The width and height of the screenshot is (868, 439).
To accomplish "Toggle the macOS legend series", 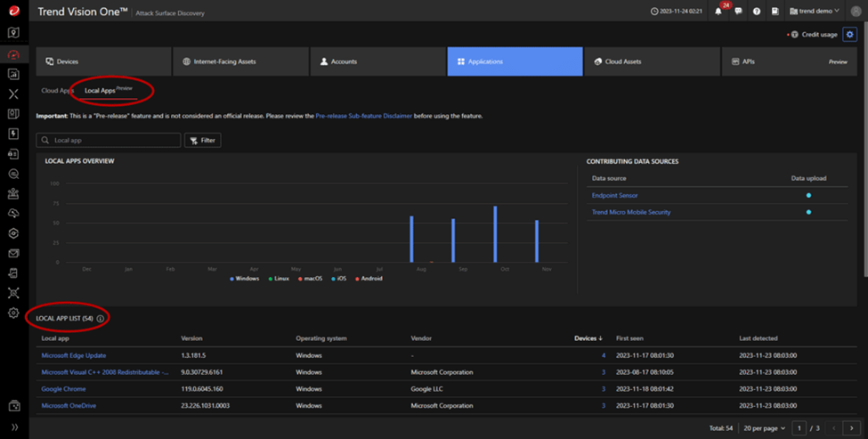I will [310, 279].
